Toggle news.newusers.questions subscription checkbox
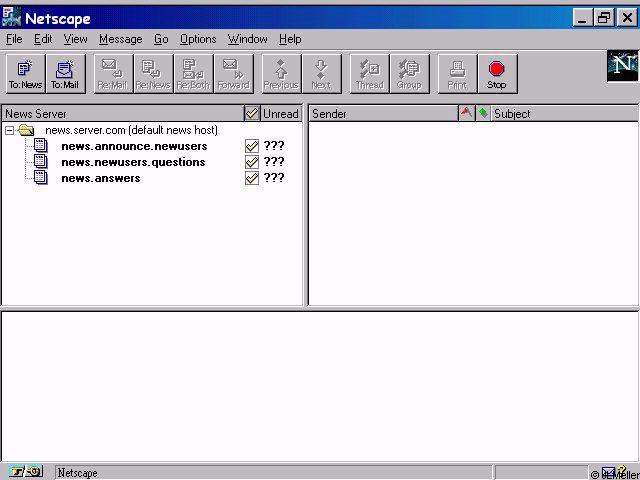Viewport: 640px width, 480px height. pos(252,162)
